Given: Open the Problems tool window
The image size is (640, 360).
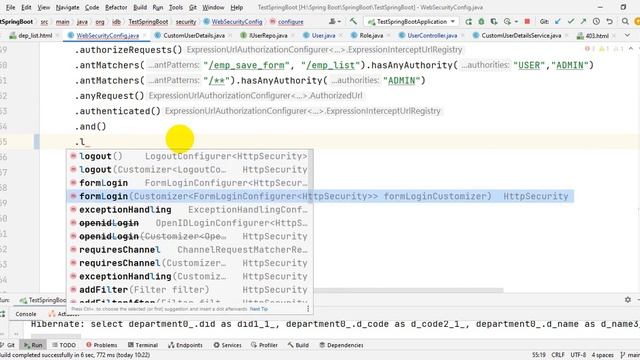Looking at the screenshot, I should click(x=102, y=345).
